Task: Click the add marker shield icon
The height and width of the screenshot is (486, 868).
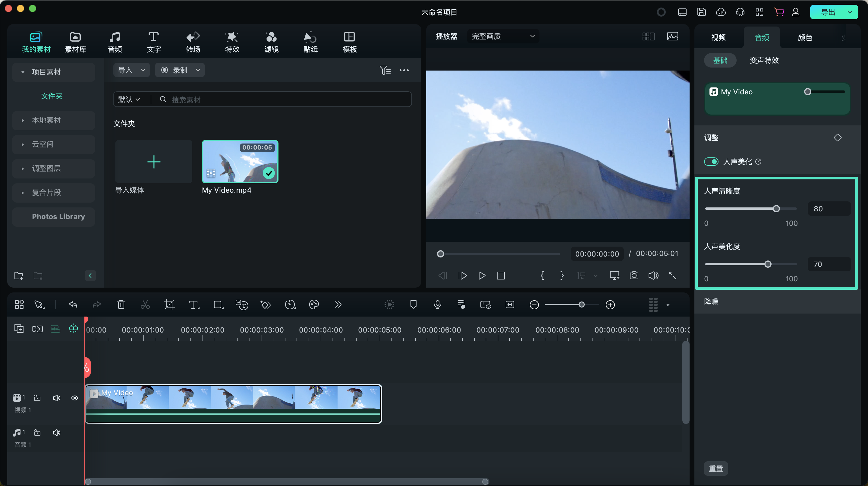Action: tap(414, 305)
